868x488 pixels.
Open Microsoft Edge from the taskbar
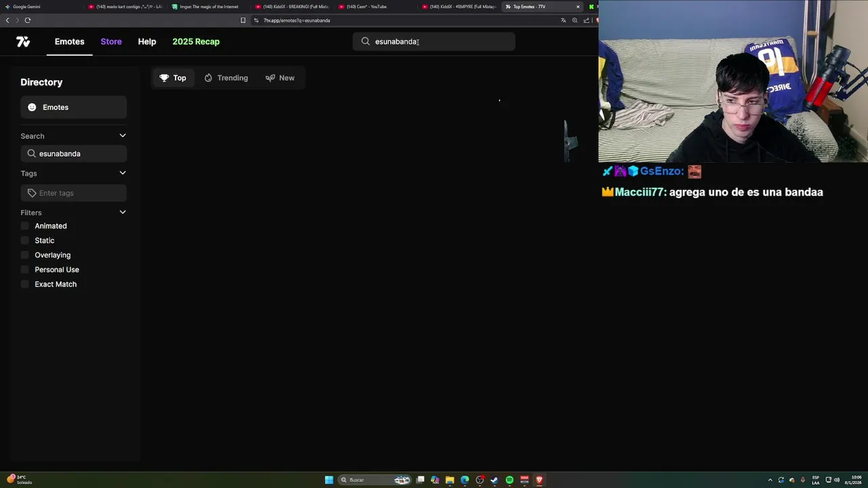465,480
